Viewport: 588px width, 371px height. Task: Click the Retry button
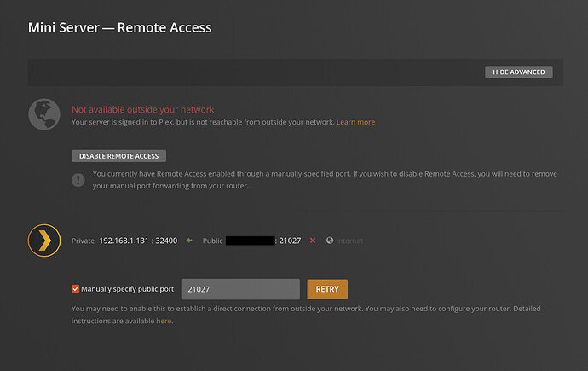[x=327, y=289]
